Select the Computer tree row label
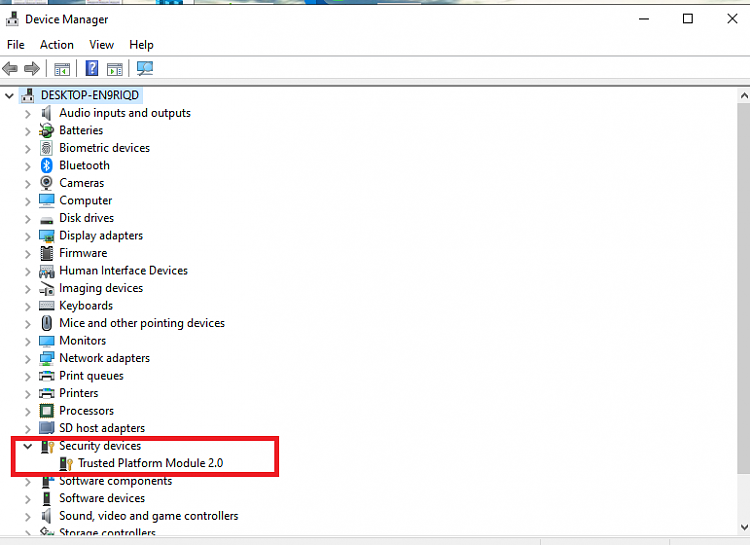 (x=86, y=200)
